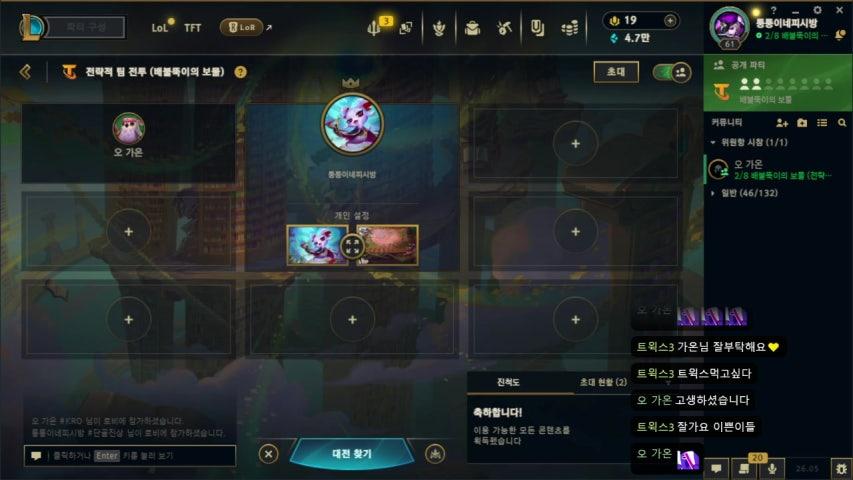Open the Collection backpack icon
Image resolution: width=853 pixels, height=480 pixels.
click(472, 28)
